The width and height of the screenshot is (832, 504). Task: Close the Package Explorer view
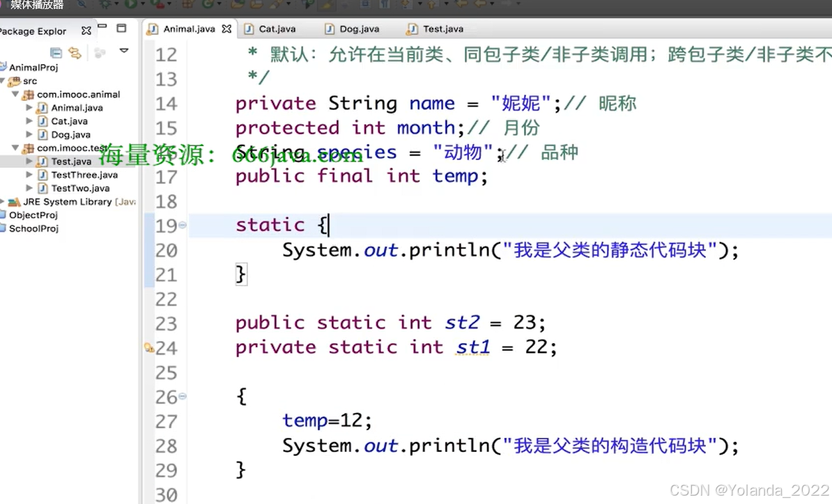point(86,31)
